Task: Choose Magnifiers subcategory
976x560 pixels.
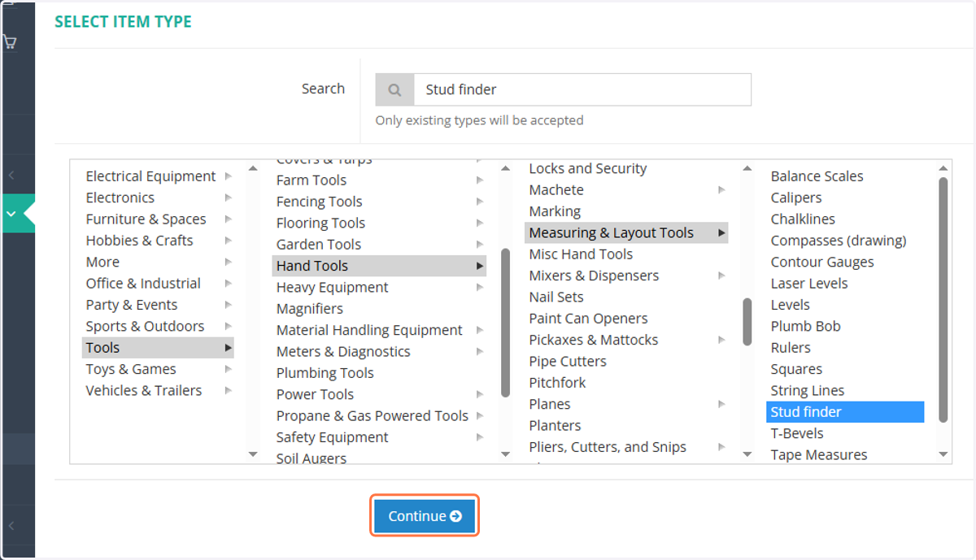Action: tap(309, 309)
